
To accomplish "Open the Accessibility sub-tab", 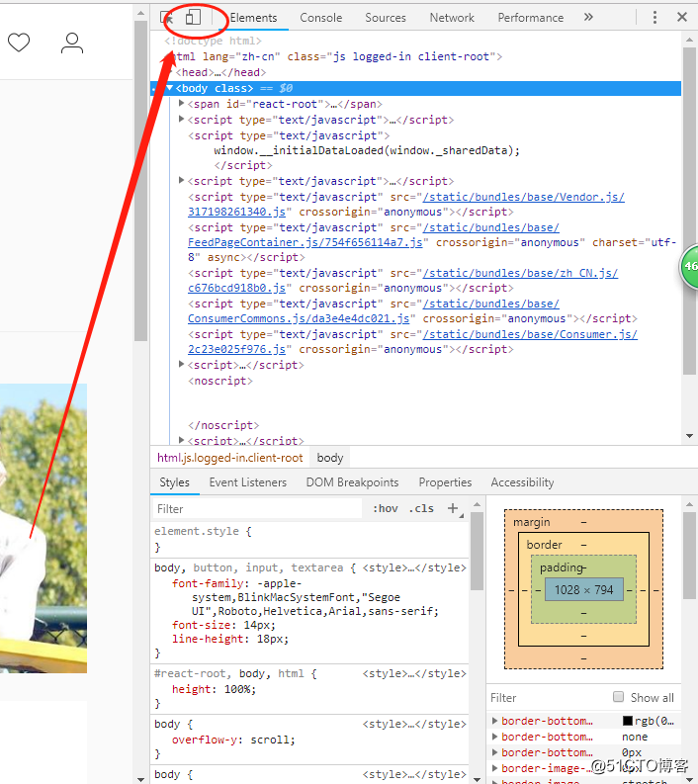I will (522, 482).
